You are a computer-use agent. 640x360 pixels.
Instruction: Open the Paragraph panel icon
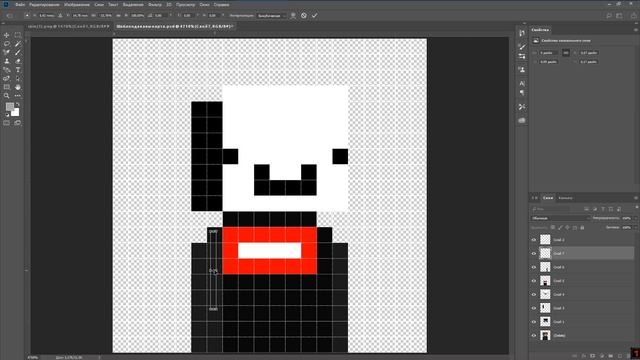[522, 93]
